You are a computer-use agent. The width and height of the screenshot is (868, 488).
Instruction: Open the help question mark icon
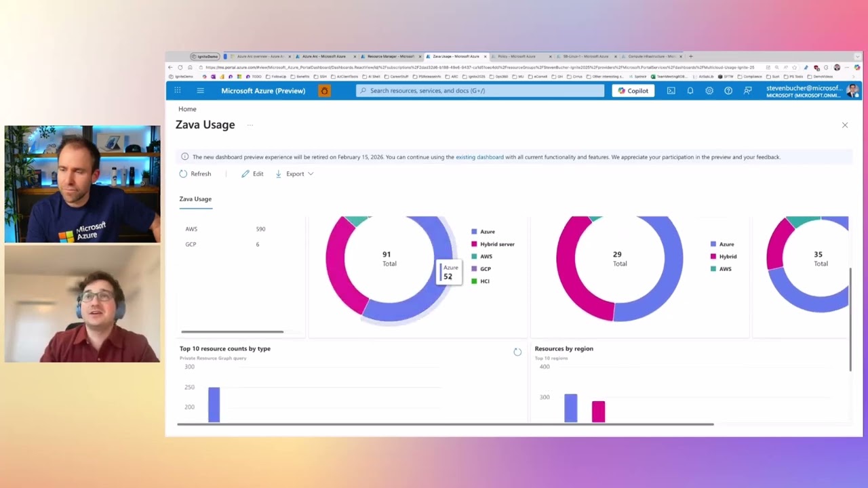[x=728, y=91]
